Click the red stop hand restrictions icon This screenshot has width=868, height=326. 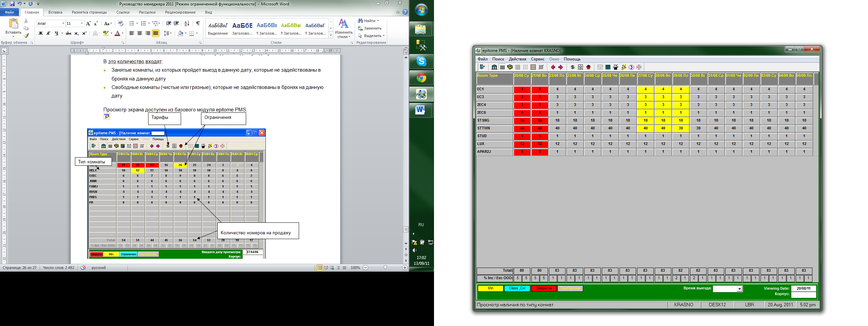(588, 67)
